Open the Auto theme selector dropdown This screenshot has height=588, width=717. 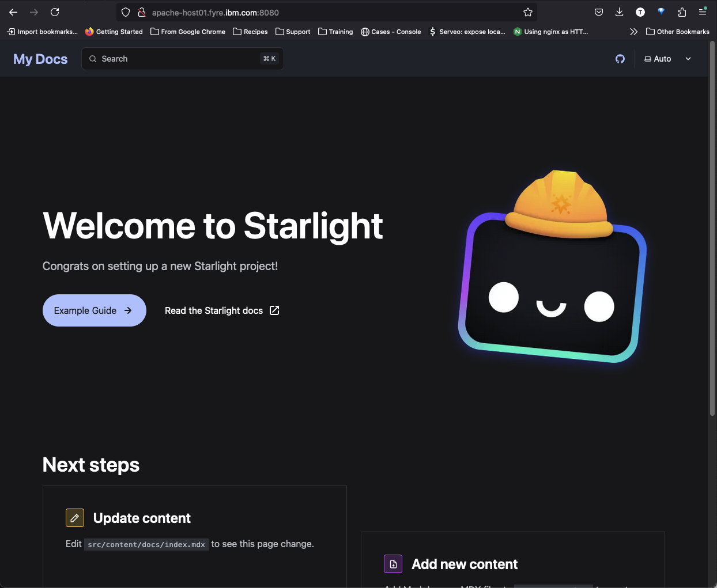point(667,59)
